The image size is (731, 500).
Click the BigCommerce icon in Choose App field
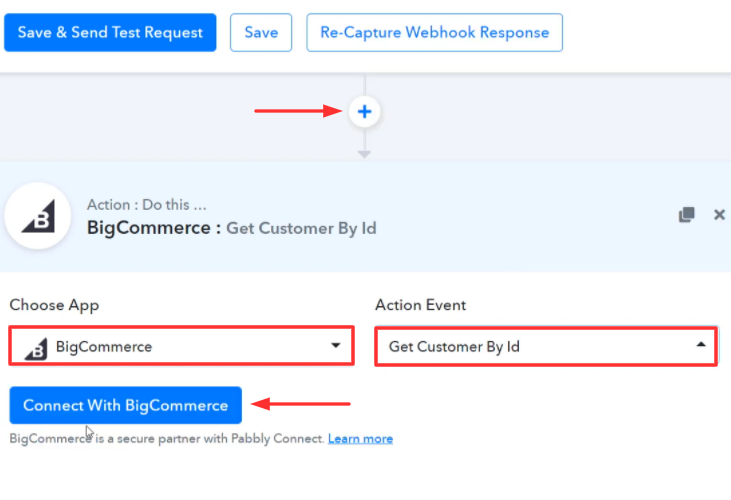click(36, 348)
